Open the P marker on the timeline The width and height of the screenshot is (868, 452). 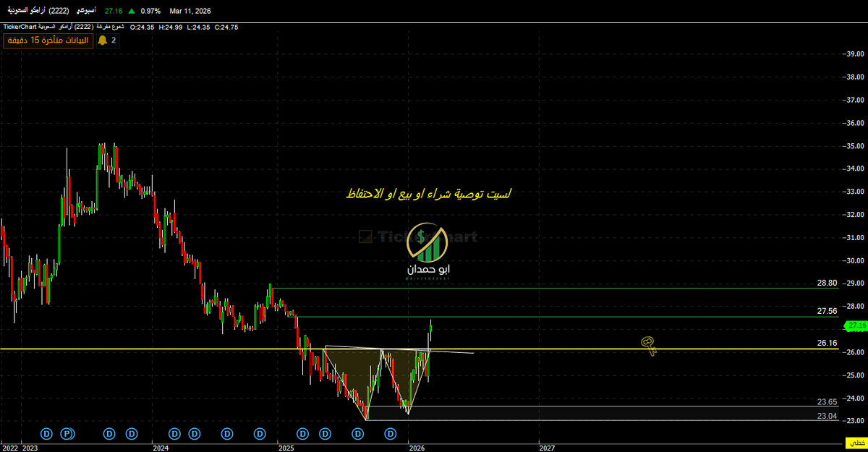tap(68, 434)
